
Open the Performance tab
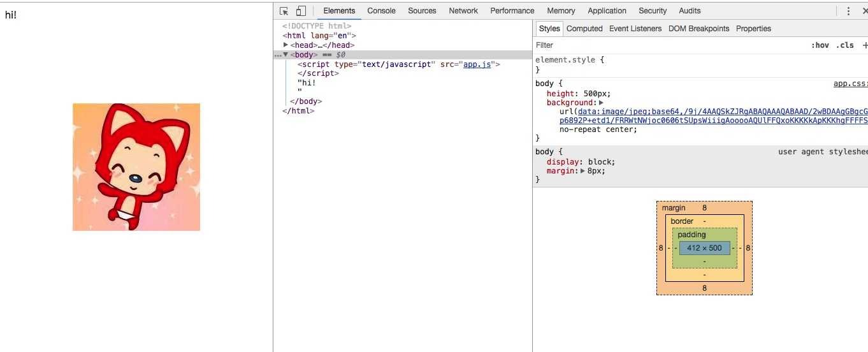pyautogui.click(x=512, y=11)
